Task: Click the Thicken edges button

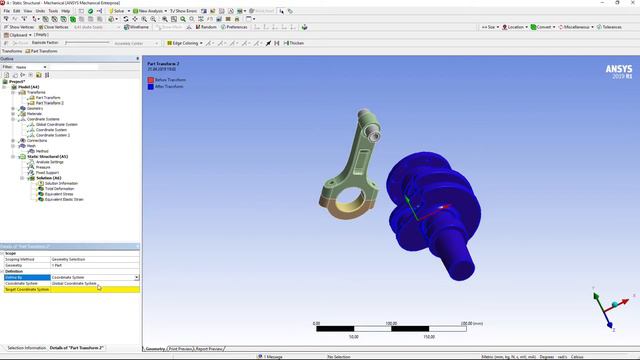Action: (x=294, y=43)
